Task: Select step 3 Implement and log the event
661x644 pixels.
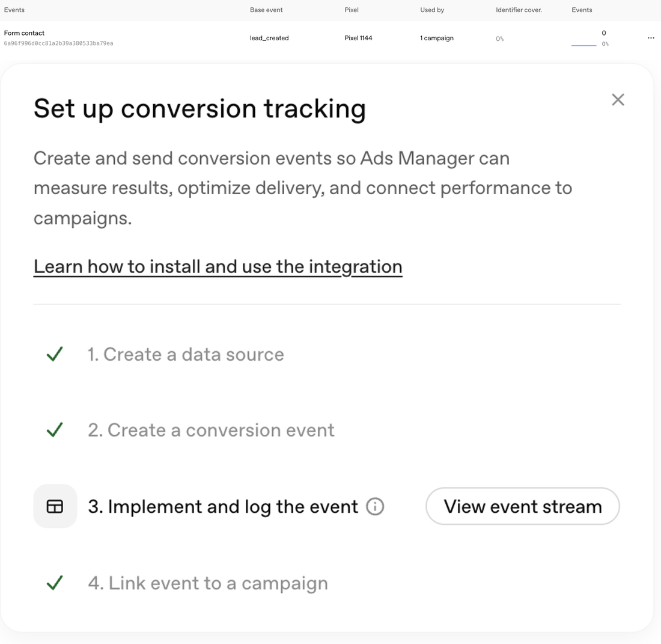Action: pyautogui.click(x=223, y=506)
